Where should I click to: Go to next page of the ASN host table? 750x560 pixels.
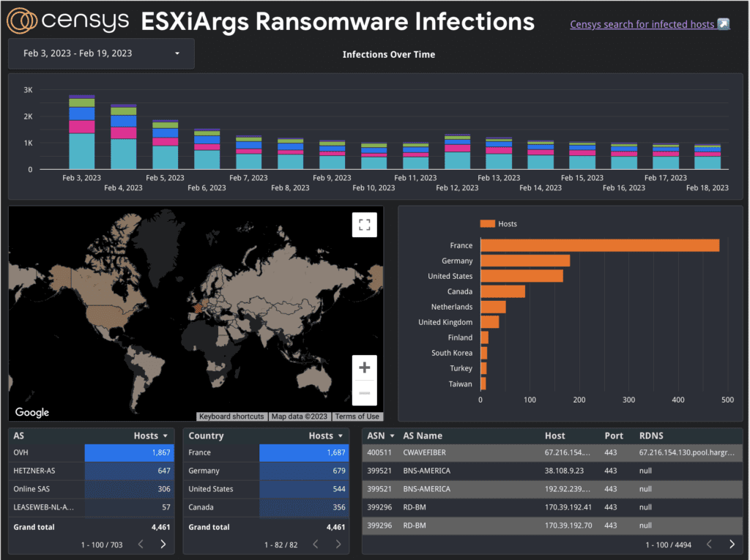[x=731, y=544]
